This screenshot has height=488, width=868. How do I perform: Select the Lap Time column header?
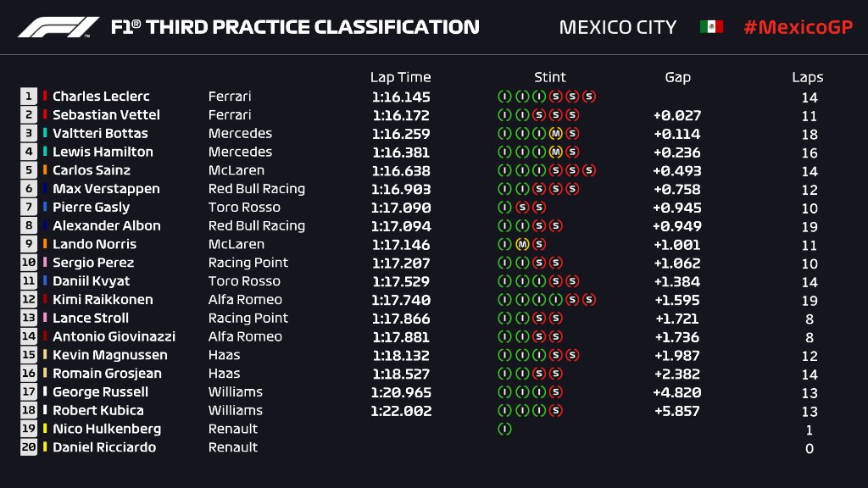pos(400,77)
